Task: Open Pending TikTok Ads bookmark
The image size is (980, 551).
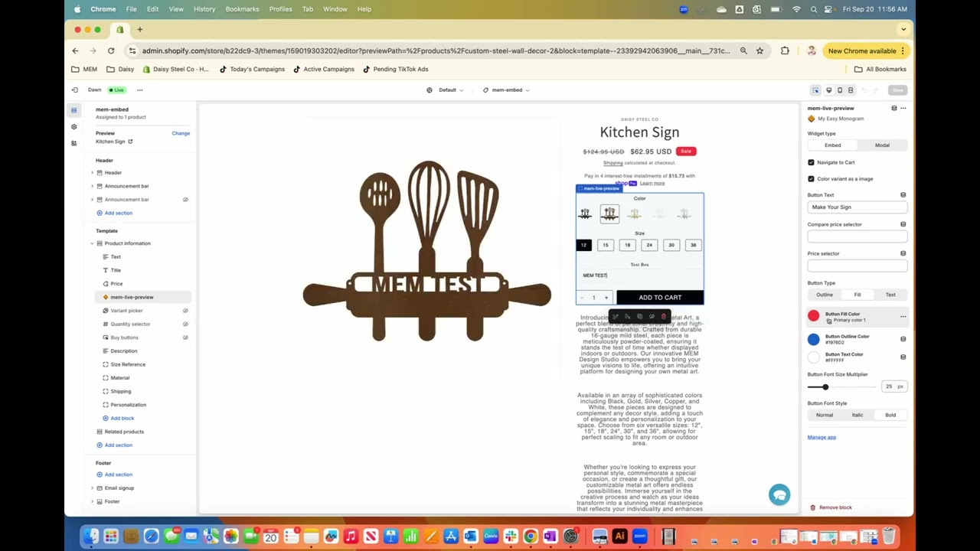Action: [x=396, y=69]
